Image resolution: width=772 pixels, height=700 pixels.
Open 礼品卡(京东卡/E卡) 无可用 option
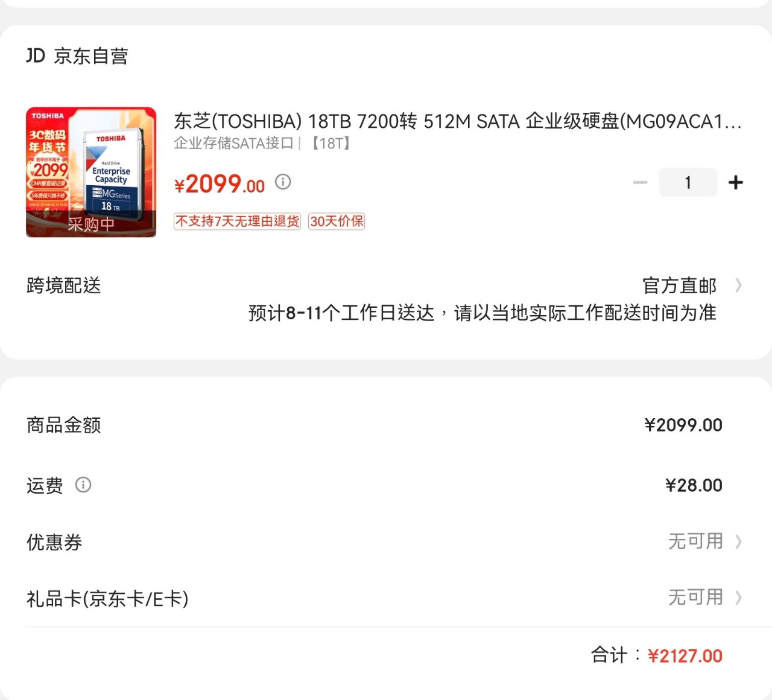coord(695,597)
